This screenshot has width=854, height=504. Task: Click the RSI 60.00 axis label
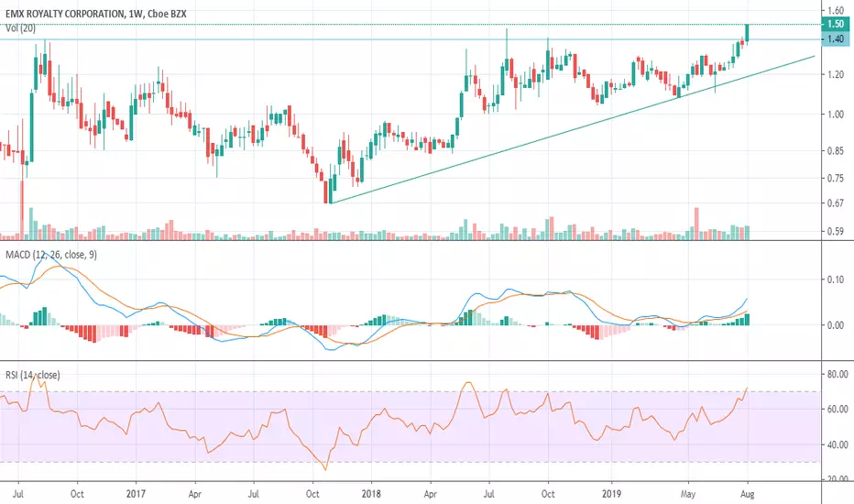838,410
